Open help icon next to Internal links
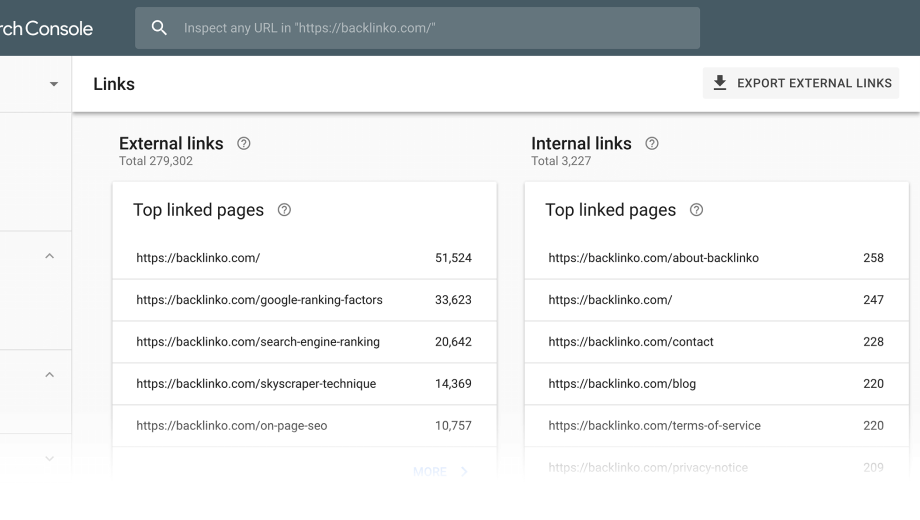 click(x=651, y=143)
